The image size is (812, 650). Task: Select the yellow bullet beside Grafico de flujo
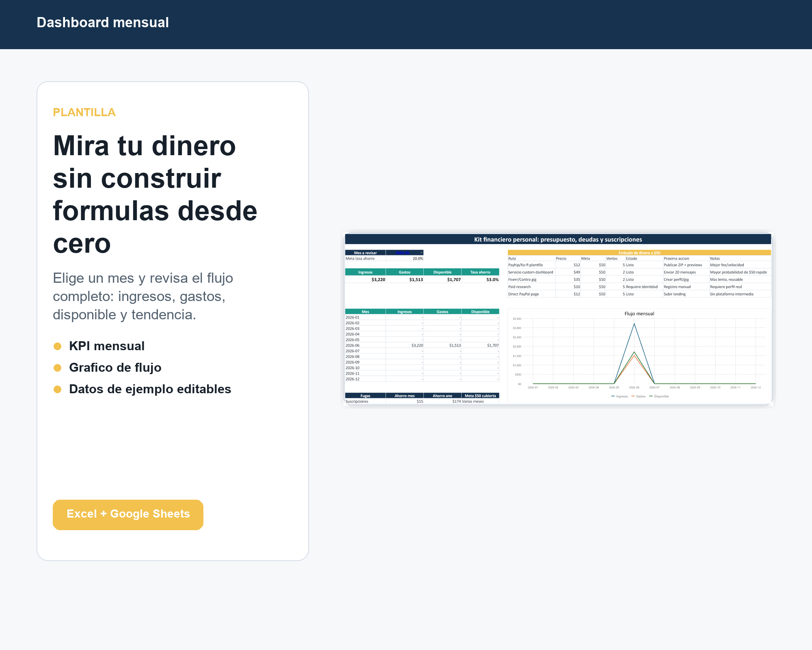click(x=57, y=368)
